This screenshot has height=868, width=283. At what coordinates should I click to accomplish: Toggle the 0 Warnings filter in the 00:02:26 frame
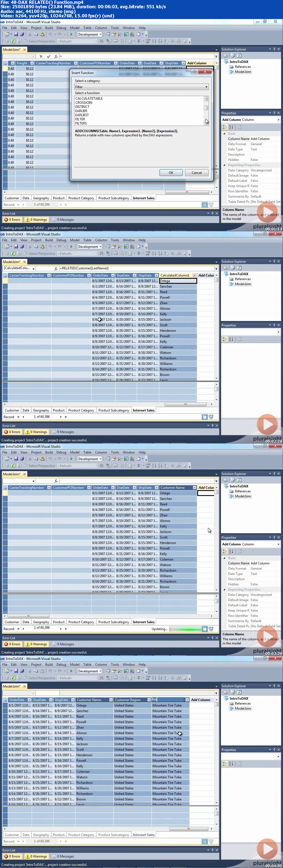pos(36,432)
